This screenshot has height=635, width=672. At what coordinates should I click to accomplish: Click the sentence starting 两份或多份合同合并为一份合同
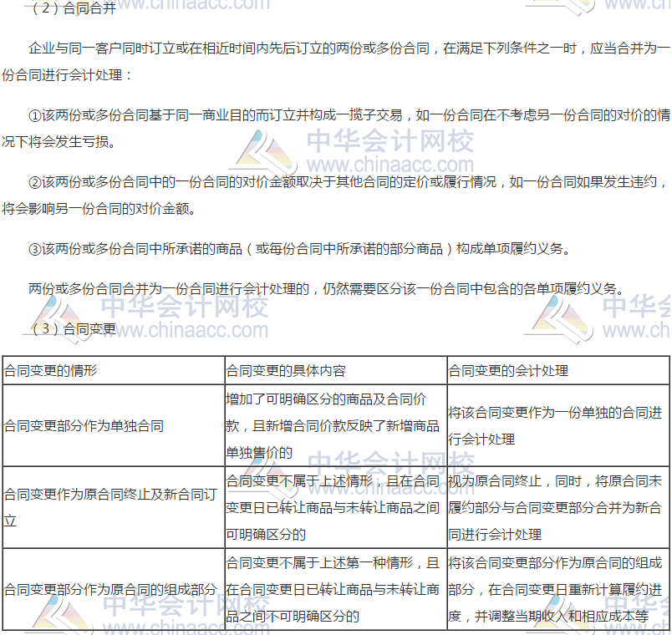[x=324, y=289]
